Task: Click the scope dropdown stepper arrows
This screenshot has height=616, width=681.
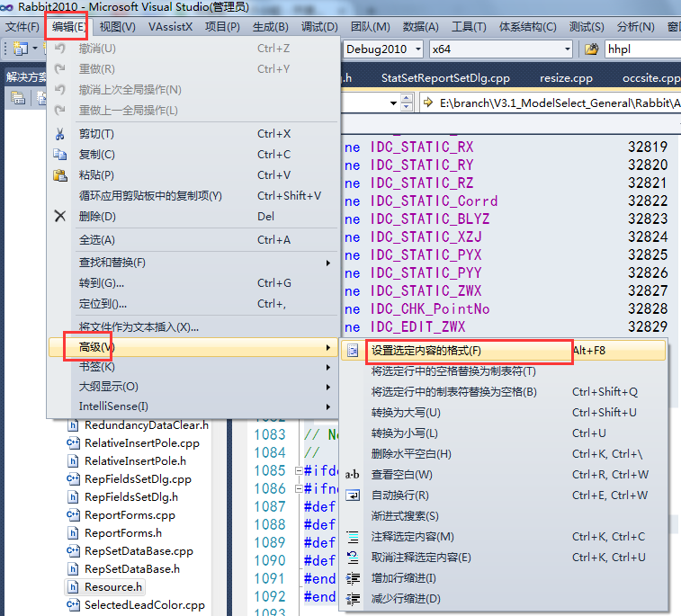Action: pyautogui.click(x=407, y=103)
